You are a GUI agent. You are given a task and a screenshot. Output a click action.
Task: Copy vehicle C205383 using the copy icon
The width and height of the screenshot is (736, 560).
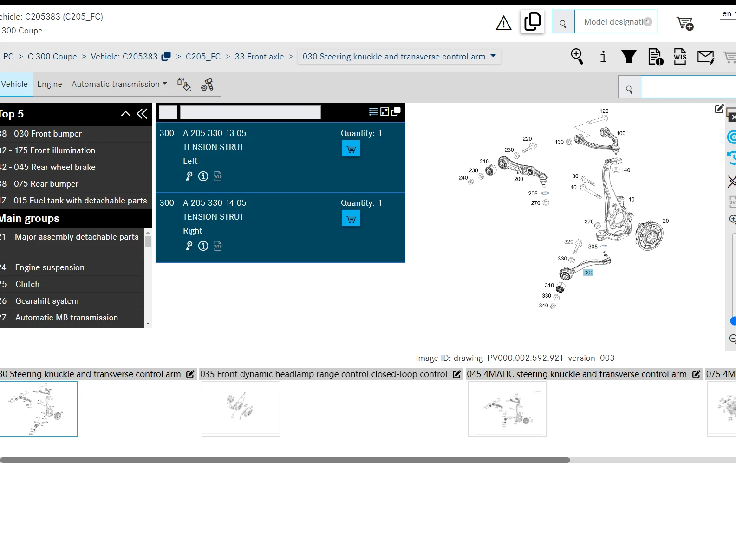point(166,56)
